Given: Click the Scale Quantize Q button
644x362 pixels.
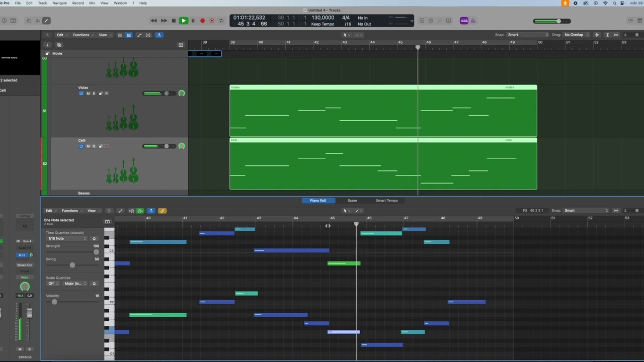Looking at the screenshot, I should tap(94, 284).
